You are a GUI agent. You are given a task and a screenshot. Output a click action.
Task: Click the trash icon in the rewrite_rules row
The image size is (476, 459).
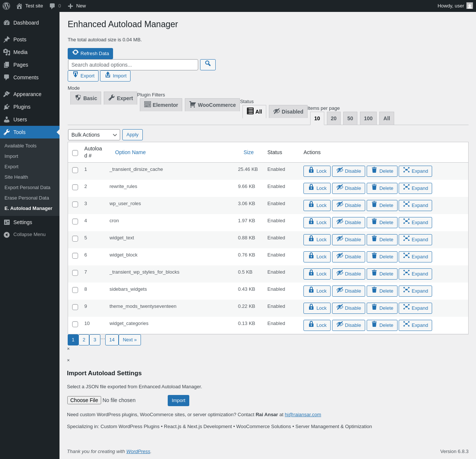[x=374, y=187]
